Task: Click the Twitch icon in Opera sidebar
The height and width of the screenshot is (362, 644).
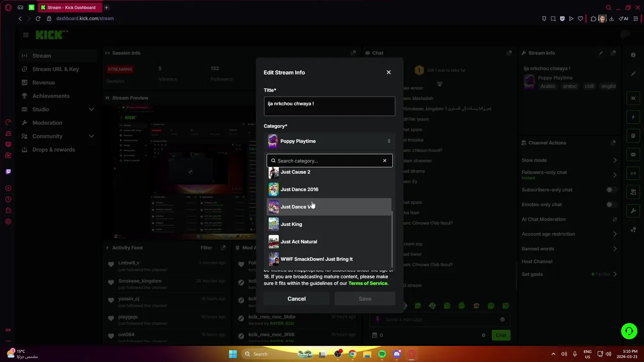Action: (x=8, y=171)
